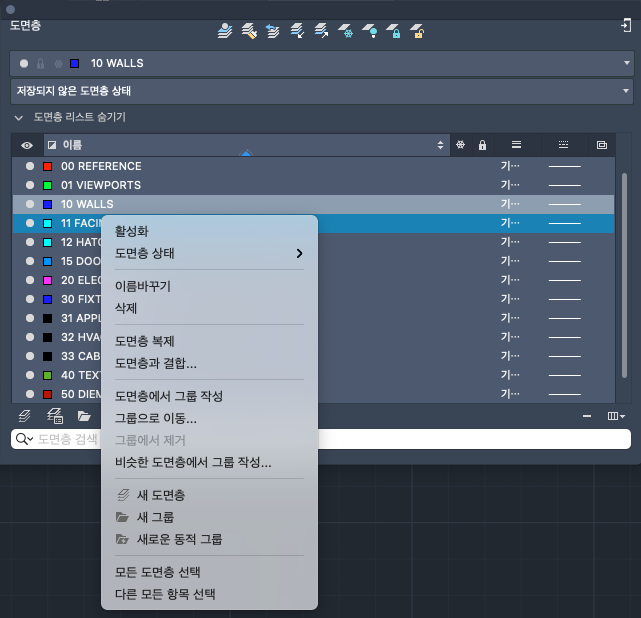
Task: Toggle visibility dot of 11 FACING layer row
Action: point(30,223)
